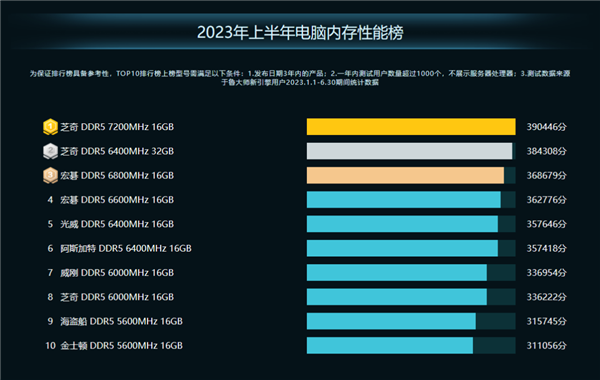Click the rank number 7
Viewport: 600px width, 380px height.
tap(50, 273)
